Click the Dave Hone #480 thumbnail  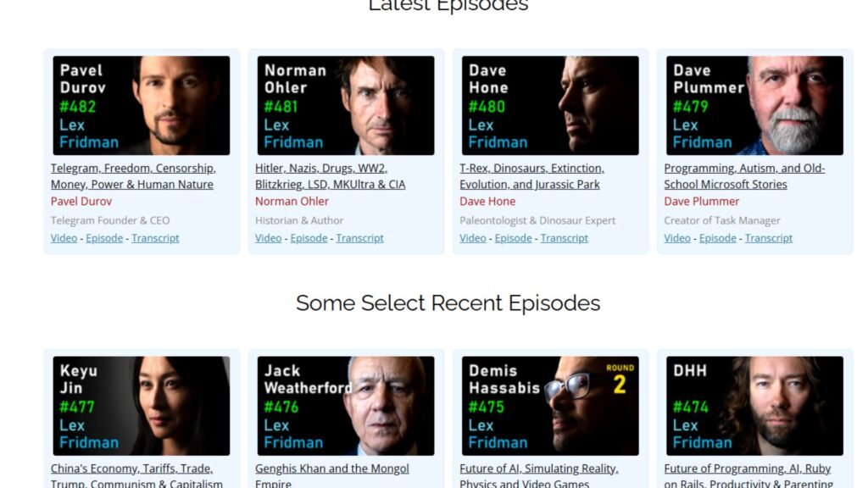pyautogui.click(x=550, y=105)
